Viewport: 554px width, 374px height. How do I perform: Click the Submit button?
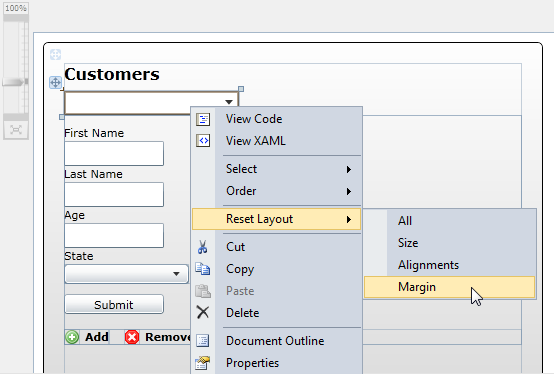click(114, 304)
